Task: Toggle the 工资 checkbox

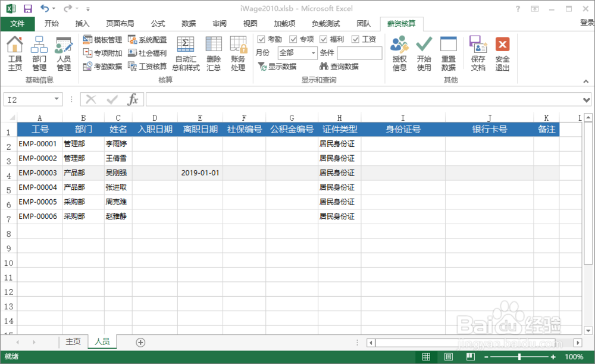Action: tap(355, 39)
